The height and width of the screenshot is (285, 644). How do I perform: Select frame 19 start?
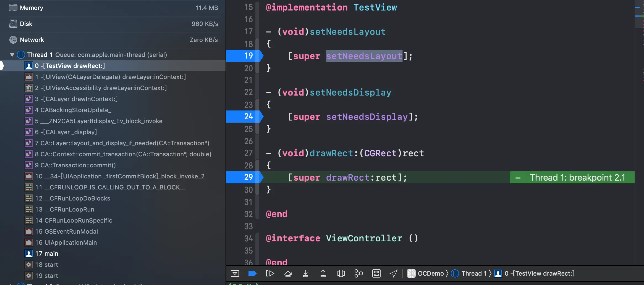113,276
